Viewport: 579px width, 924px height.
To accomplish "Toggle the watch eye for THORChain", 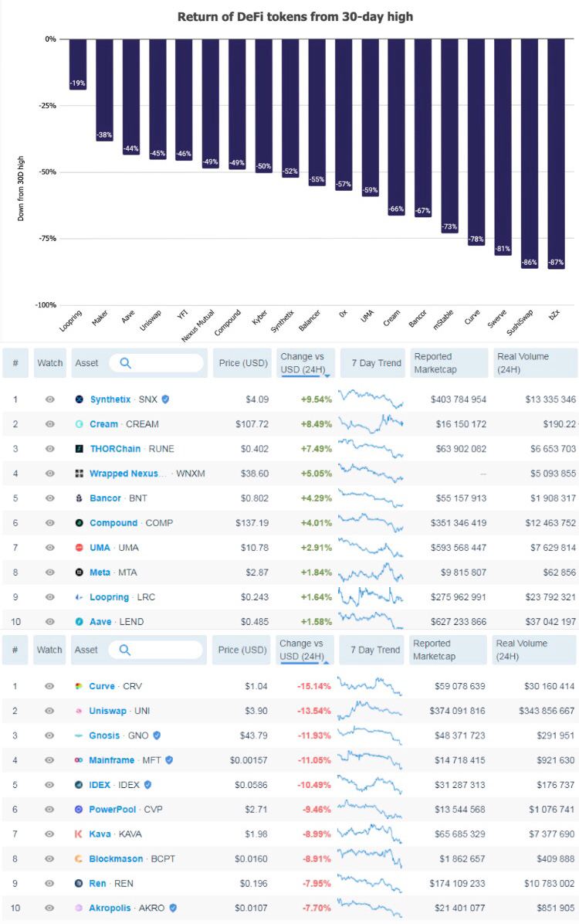I will [x=50, y=449].
